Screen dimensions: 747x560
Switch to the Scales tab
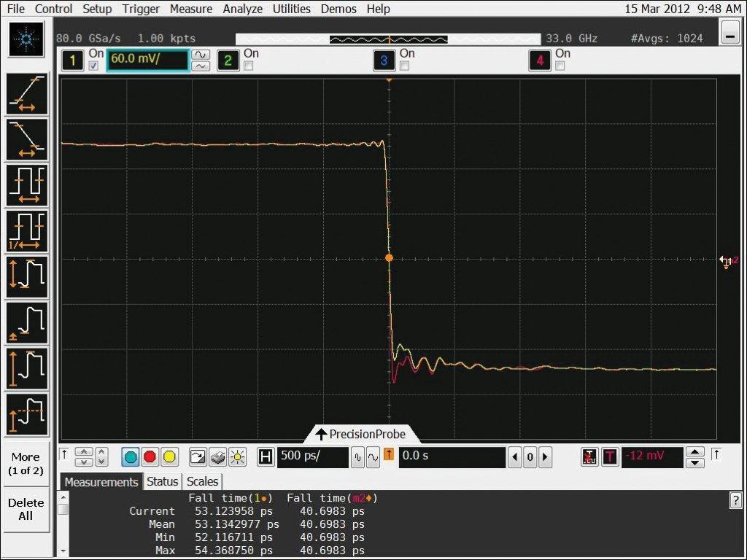(x=202, y=481)
